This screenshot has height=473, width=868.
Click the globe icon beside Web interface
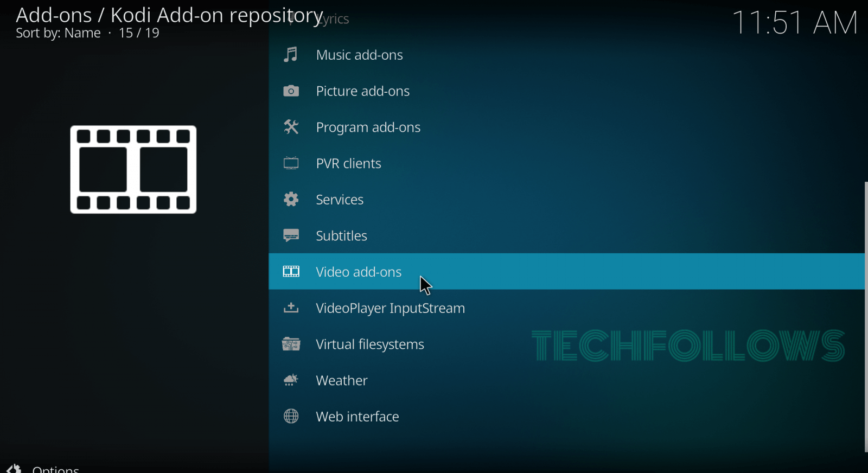point(291,417)
